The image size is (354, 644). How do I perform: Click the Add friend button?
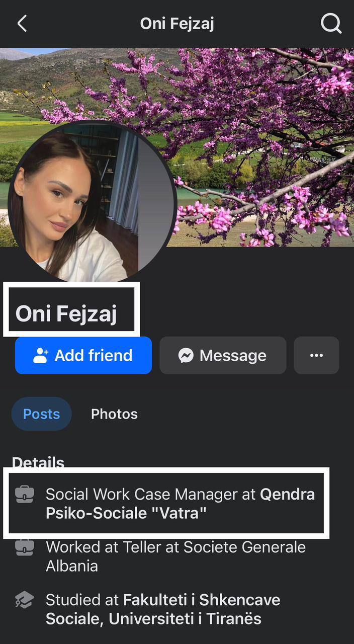83,355
